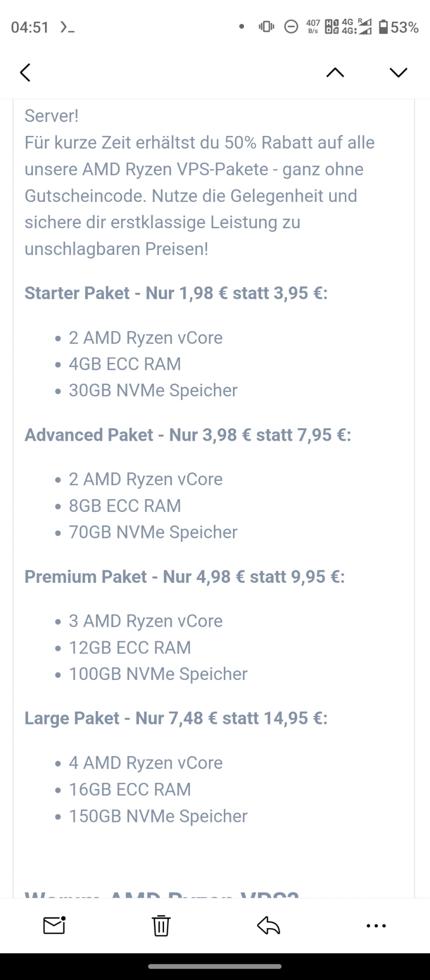Tap the terminal prompt status bar icon
Image resolution: width=430 pixels, height=980 pixels.
[67, 27]
